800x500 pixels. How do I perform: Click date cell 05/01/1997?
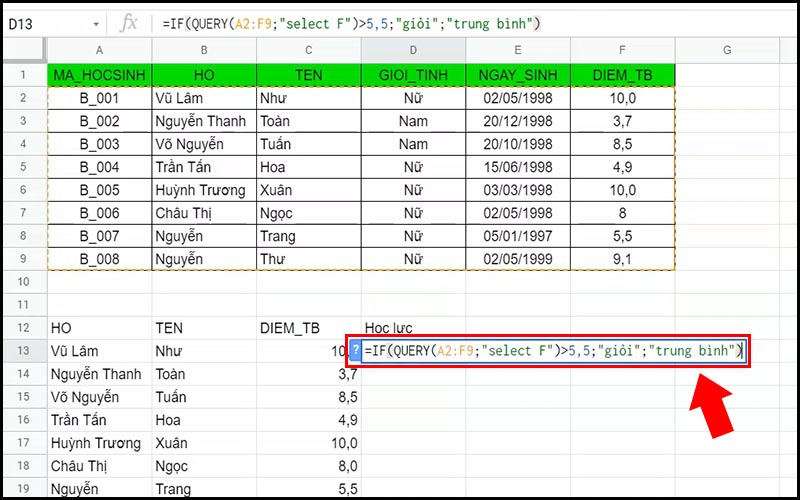point(518,236)
